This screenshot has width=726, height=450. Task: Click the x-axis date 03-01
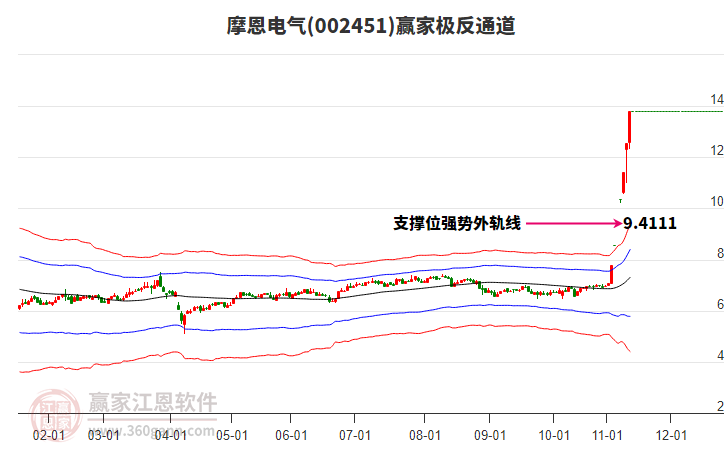104,435
